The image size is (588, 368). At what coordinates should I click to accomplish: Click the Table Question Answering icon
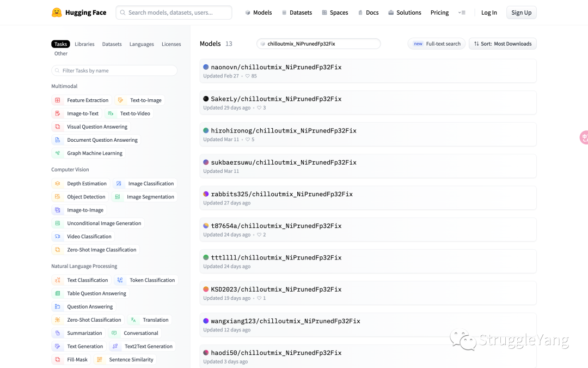click(57, 293)
